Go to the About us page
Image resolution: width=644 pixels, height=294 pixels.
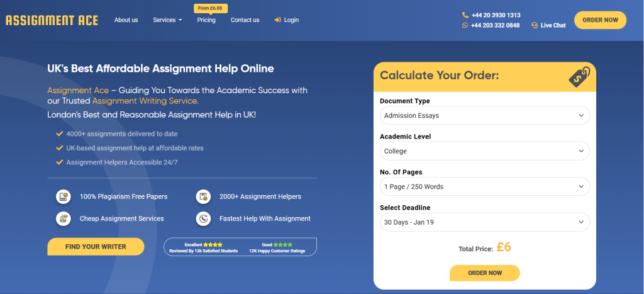click(x=126, y=20)
